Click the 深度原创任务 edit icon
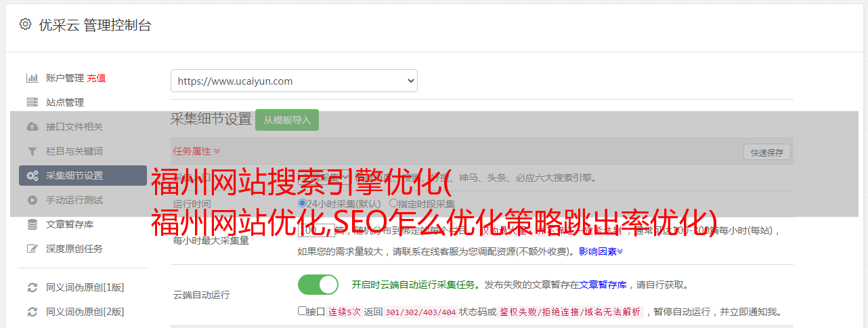Viewport: 868px width, 328px height. [x=32, y=249]
